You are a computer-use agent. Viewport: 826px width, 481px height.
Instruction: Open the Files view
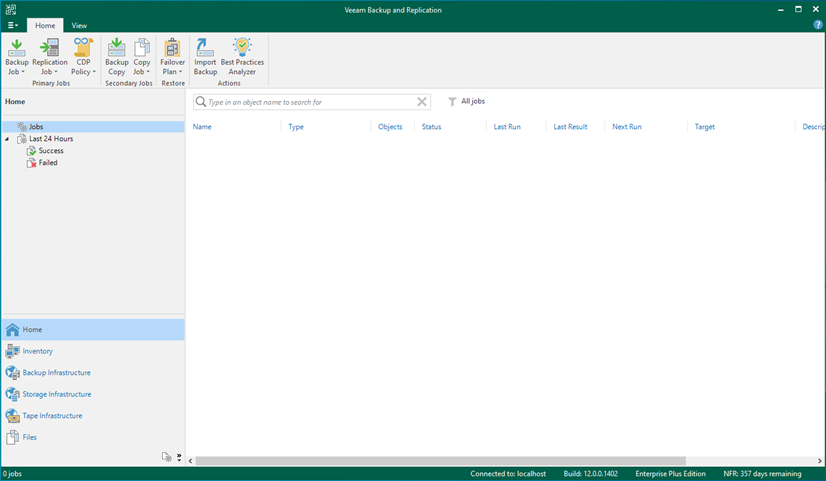click(x=93, y=437)
